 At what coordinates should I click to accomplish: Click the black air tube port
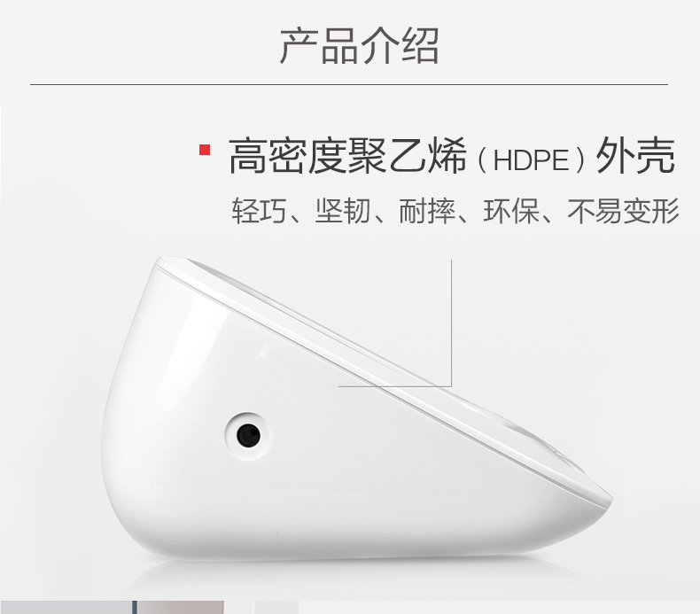coord(248,435)
